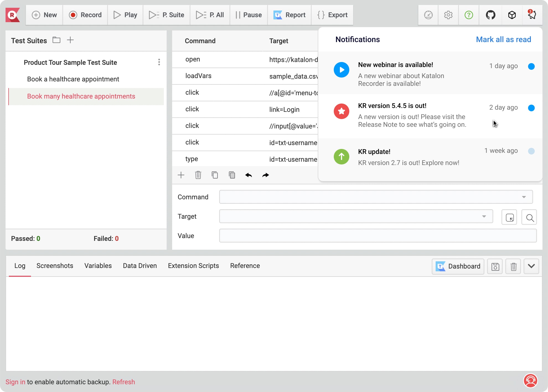Click the find target magnifier icon
This screenshot has height=392, width=548.
pos(529,217)
